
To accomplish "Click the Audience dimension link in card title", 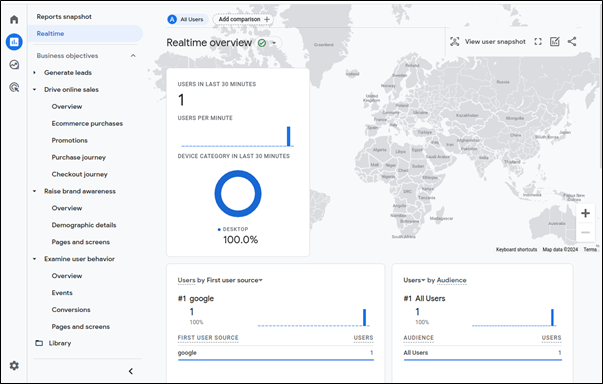I will pos(451,280).
